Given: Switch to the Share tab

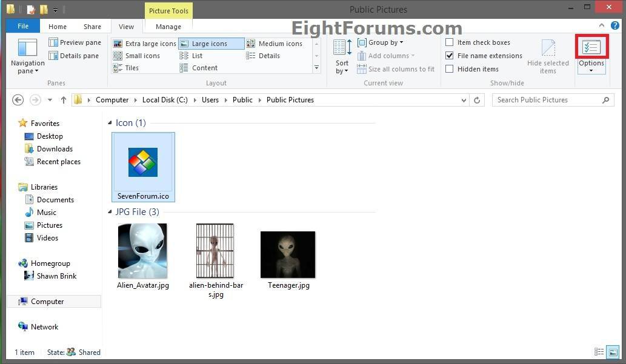Looking at the screenshot, I should 92,26.
